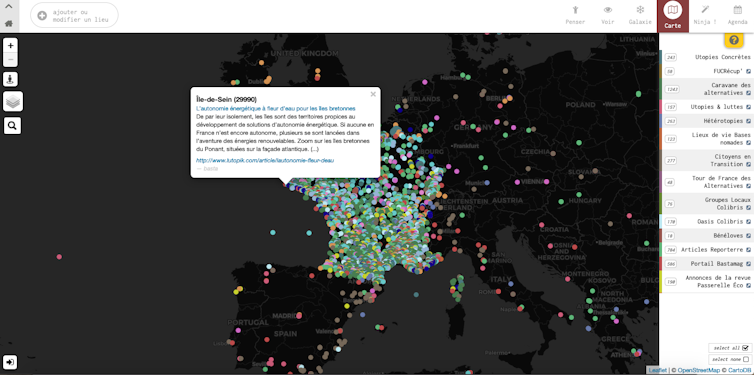The image size is (754, 375).
Task: Open the map search tool
Action: point(13,126)
